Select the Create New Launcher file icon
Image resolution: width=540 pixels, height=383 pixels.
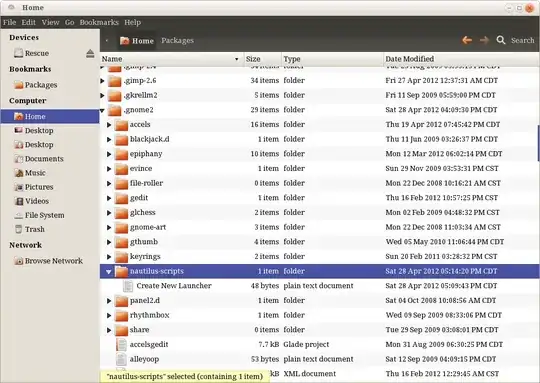(x=128, y=286)
